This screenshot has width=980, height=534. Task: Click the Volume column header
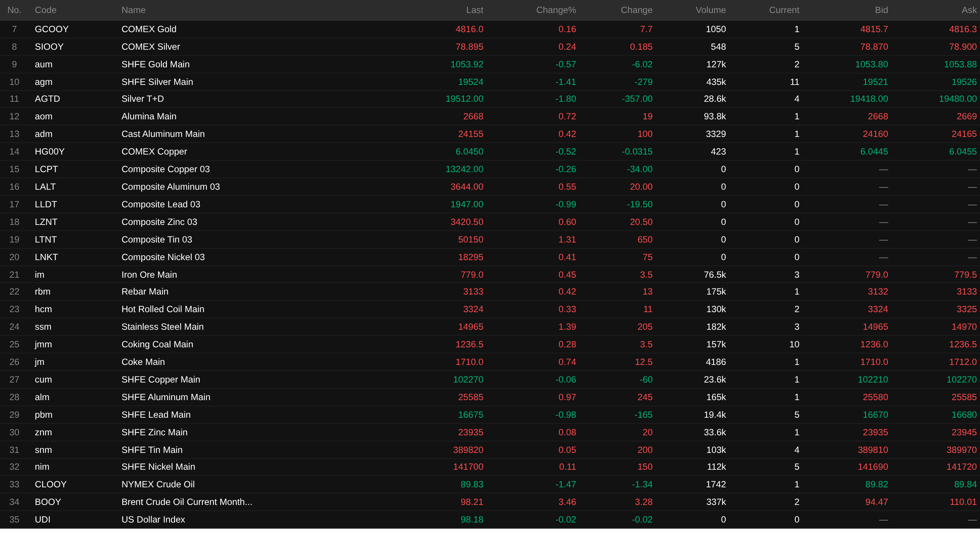tap(710, 10)
